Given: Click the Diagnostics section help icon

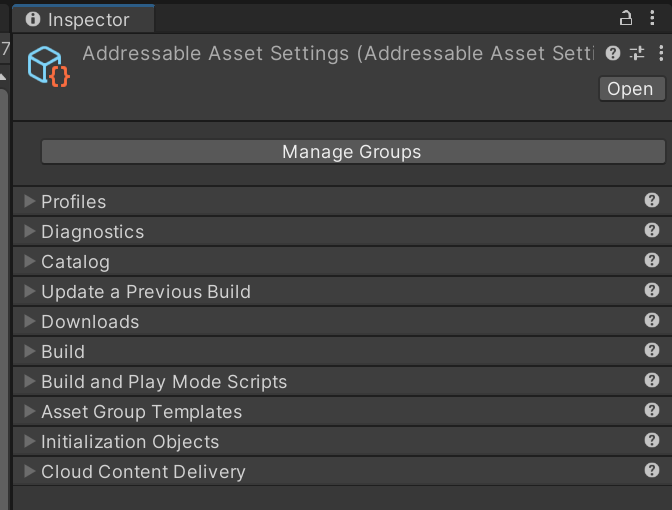Looking at the screenshot, I should click(652, 231).
